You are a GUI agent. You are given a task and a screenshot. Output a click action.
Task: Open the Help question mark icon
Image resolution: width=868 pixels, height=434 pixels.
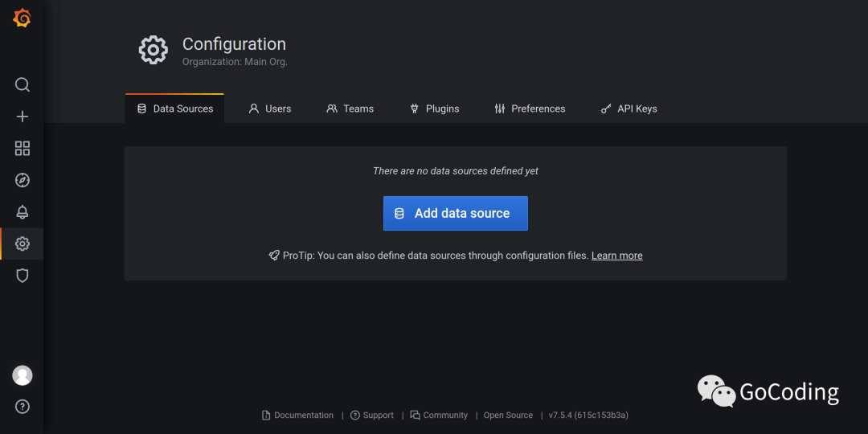pos(23,406)
